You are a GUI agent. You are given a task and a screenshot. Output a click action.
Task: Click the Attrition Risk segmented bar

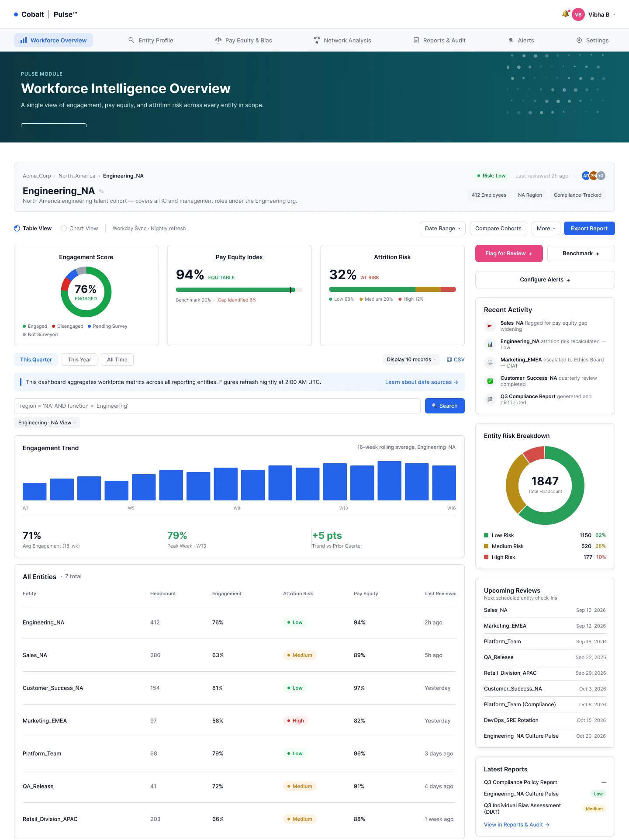[x=392, y=289]
